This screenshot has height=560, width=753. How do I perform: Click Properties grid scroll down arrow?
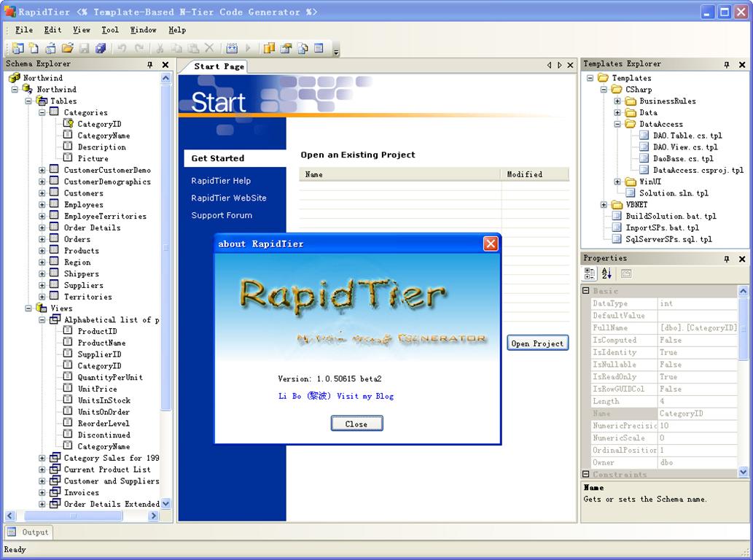(743, 472)
